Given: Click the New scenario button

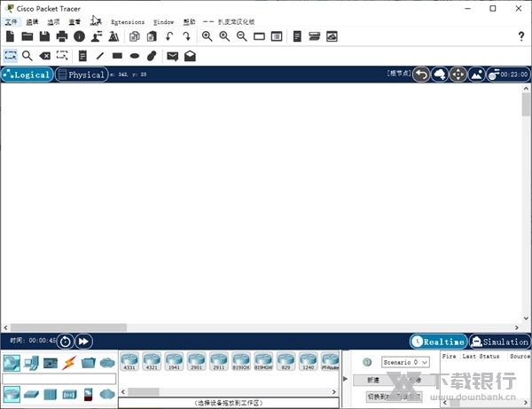Looking at the screenshot, I should point(374,380).
